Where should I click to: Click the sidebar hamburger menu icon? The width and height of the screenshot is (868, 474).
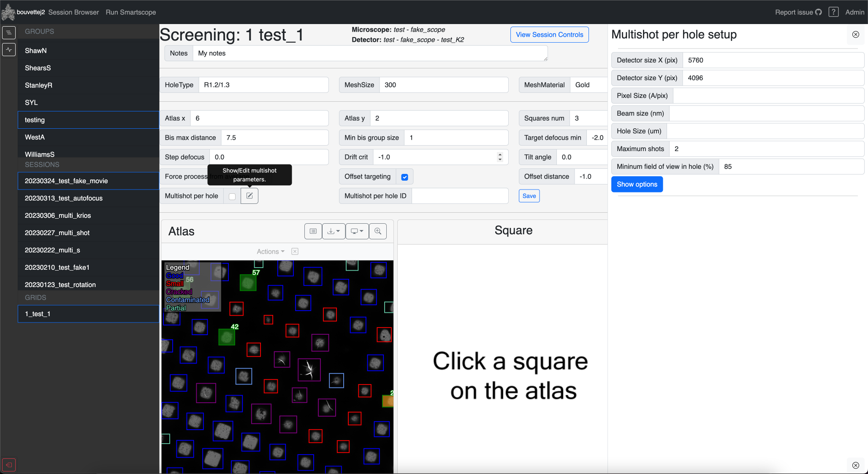pos(9,33)
